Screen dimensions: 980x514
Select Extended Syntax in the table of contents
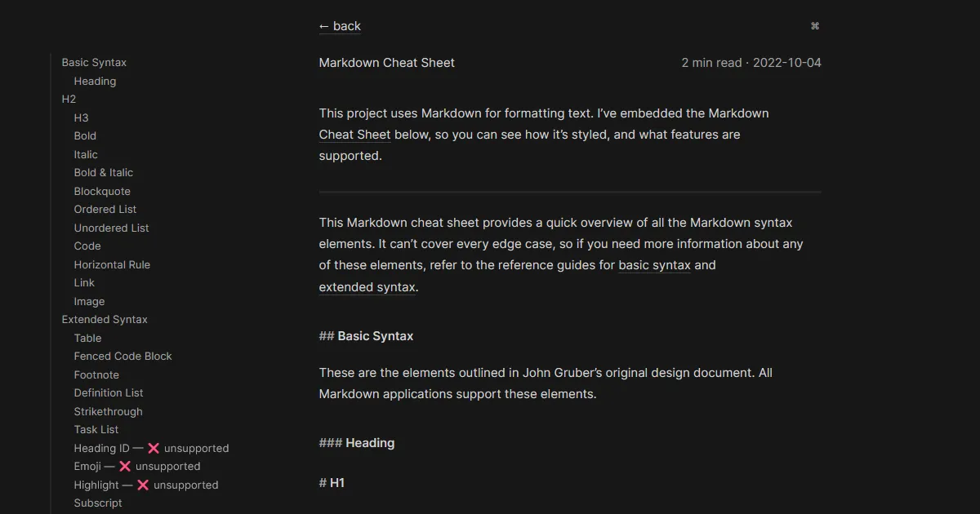105,320
